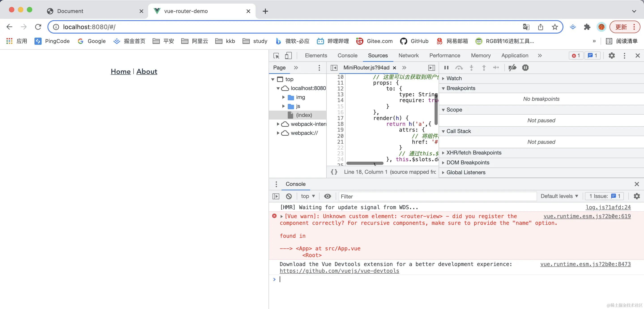The image size is (644, 309).
Task: Click the pause on exceptions icon
Action: [x=525, y=68]
